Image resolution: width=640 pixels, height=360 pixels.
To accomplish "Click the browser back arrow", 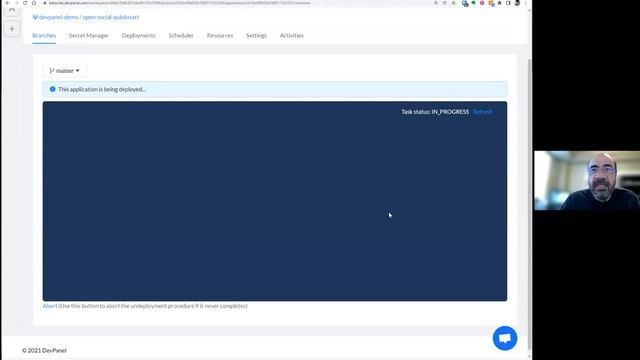I will pyautogui.click(x=7, y=3).
